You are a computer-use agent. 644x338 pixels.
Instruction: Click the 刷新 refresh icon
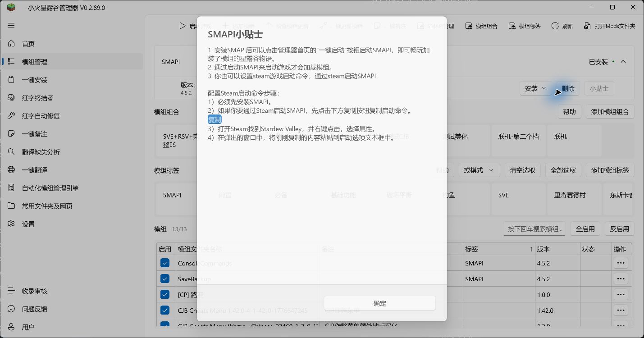(555, 26)
